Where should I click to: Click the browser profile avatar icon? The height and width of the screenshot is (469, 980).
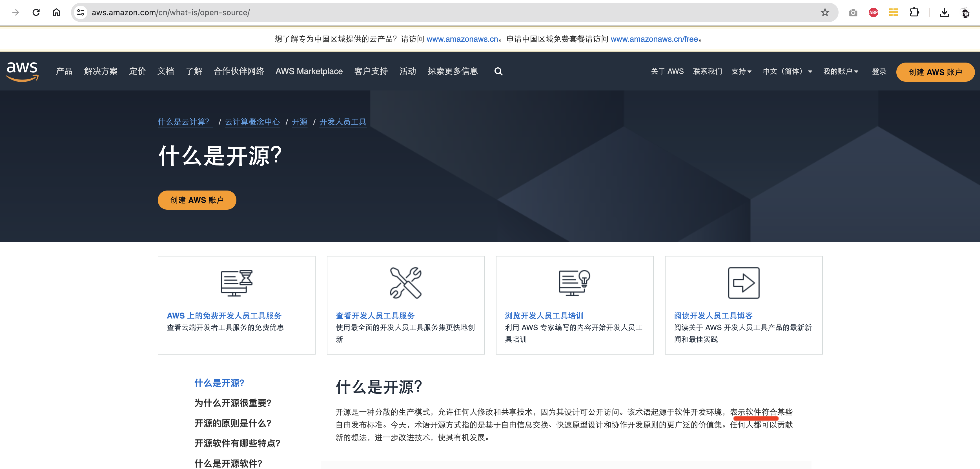(965, 12)
